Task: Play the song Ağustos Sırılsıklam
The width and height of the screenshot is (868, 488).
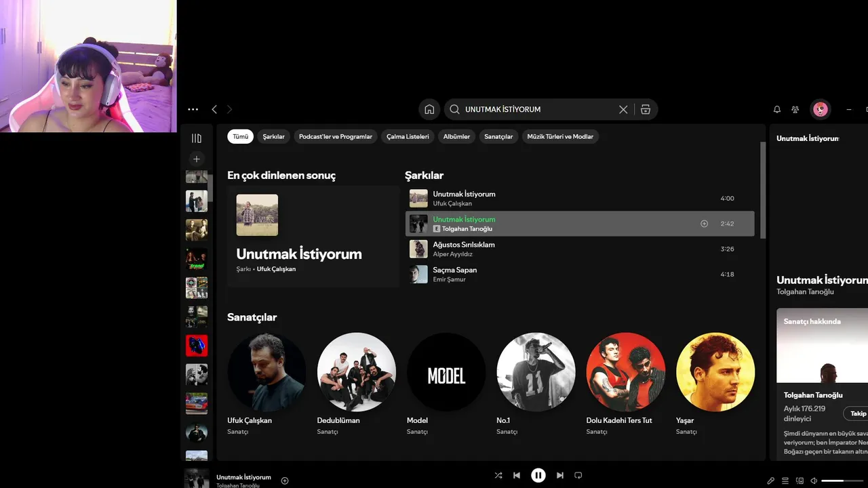Action: coord(580,249)
